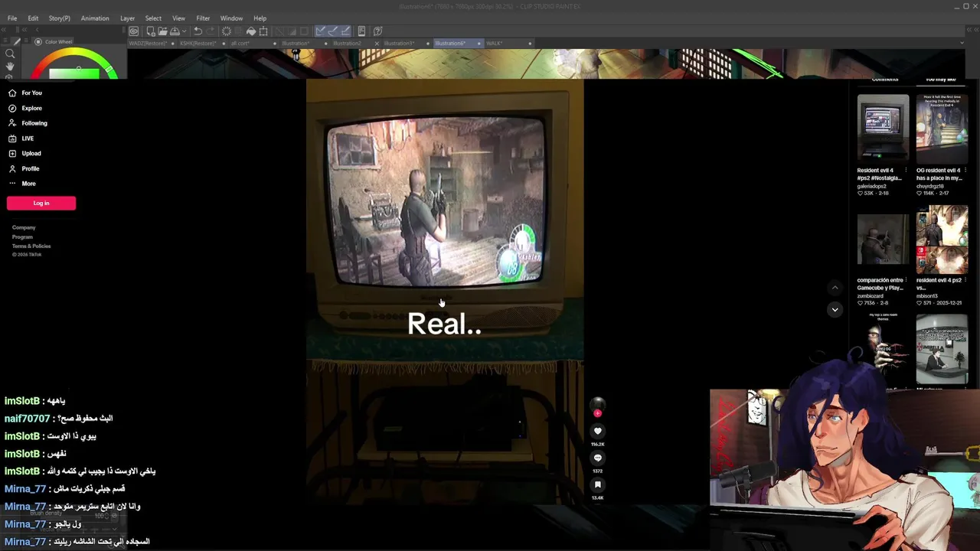Click the Scale/Rotate transform icon
Image resolution: width=980 pixels, height=551 pixels.
(263, 31)
